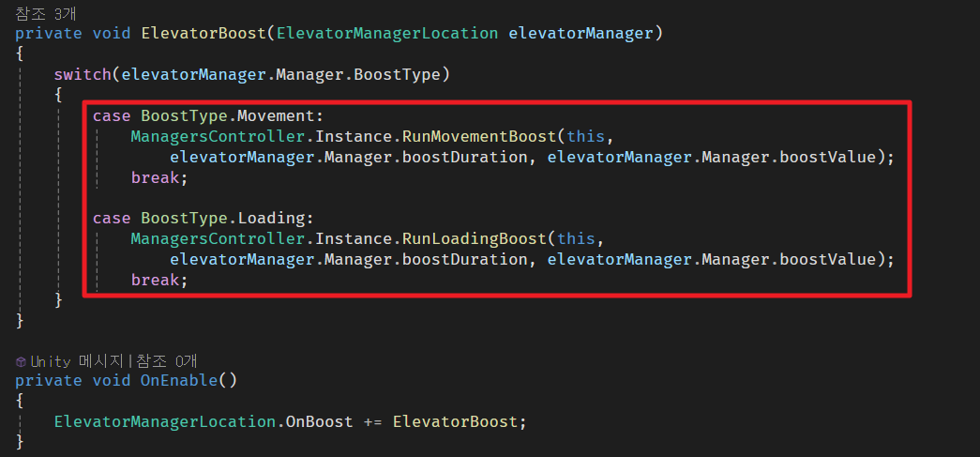The image size is (980, 457).
Task: Click case keyword before BoostType.Loading
Action: (112, 219)
